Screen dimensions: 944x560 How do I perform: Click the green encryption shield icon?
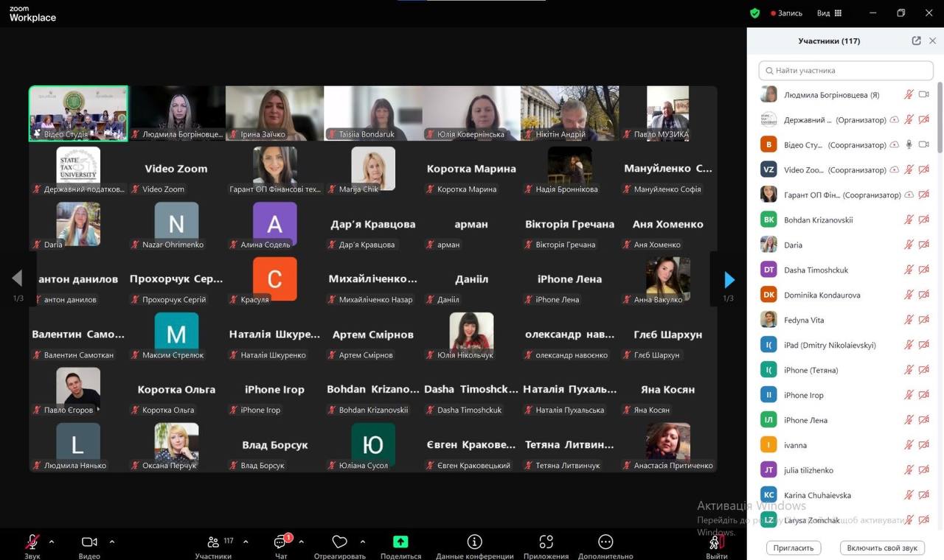click(x=754, y=13)
